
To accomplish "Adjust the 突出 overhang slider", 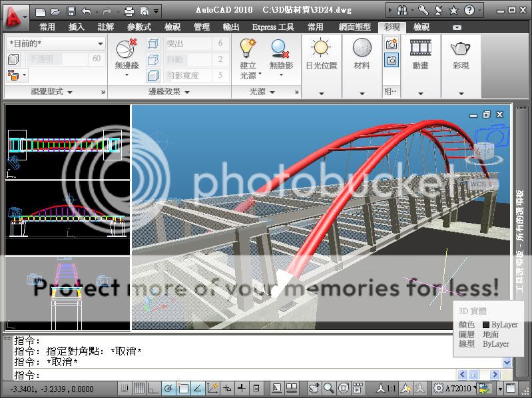I will point(187,44).
